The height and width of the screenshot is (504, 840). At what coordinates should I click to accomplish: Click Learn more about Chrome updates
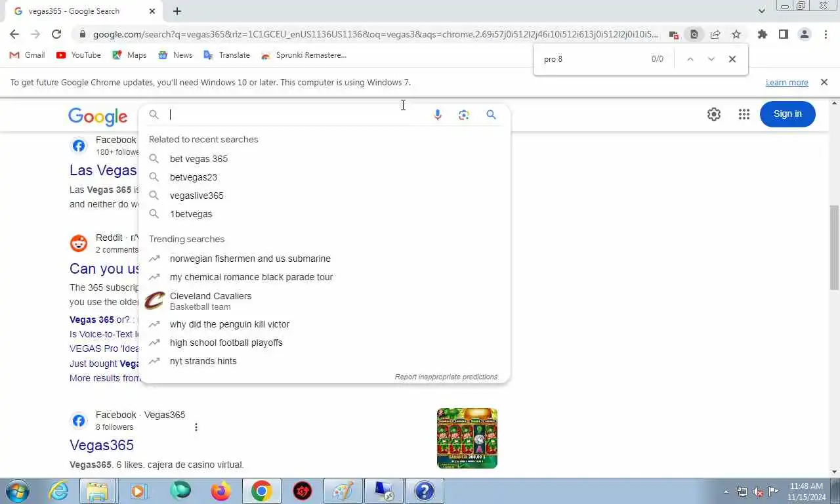(x=787, y=83)
